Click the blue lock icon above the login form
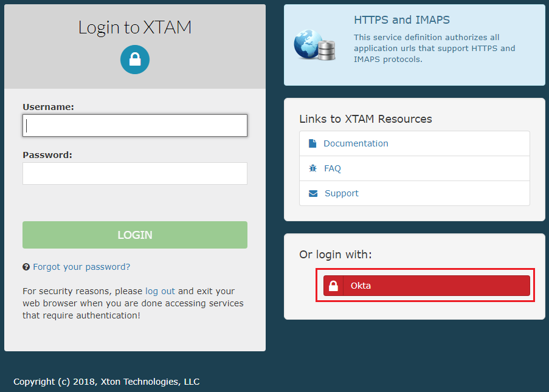The image size is (549, 392). (134, 59)
